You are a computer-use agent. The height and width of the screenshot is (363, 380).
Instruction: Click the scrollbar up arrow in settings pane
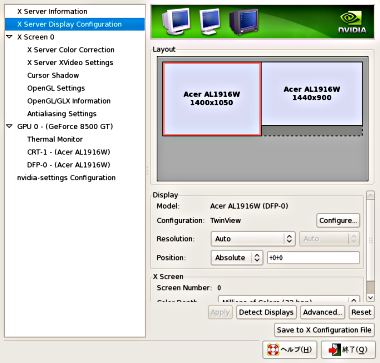pyautogui.click(x=370, y=195)
